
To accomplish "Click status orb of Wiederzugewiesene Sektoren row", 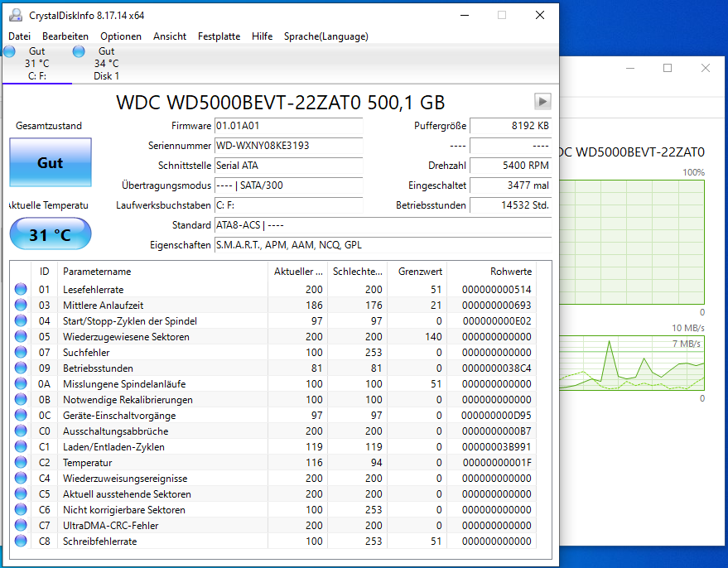I will click(x=21, y=336).
